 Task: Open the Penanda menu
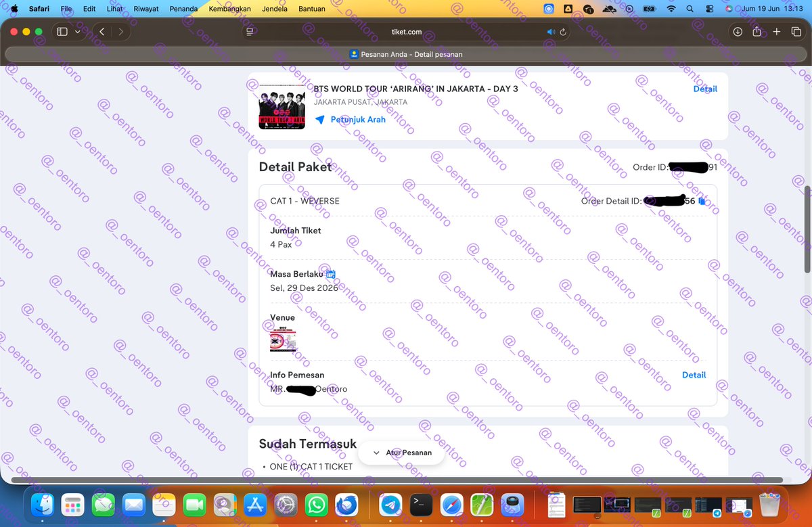pyautogui.click(x=183, y=9)
